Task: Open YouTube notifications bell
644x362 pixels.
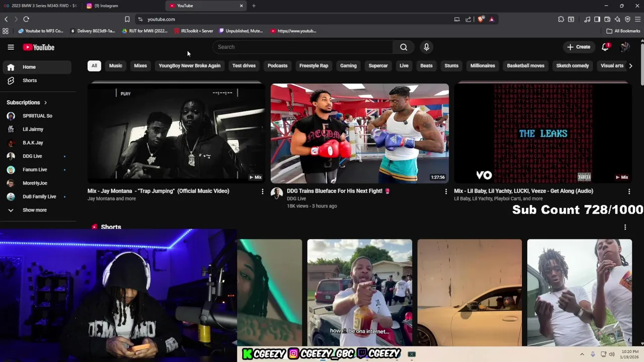Action: click(605, 47)
